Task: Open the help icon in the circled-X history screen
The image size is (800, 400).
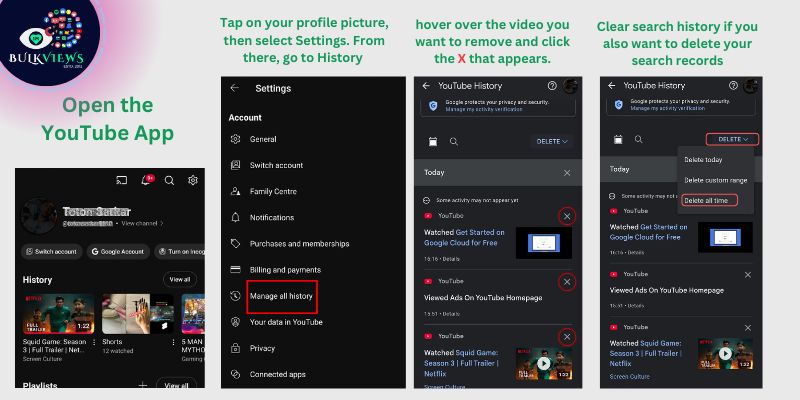Action: coord(552,86)
